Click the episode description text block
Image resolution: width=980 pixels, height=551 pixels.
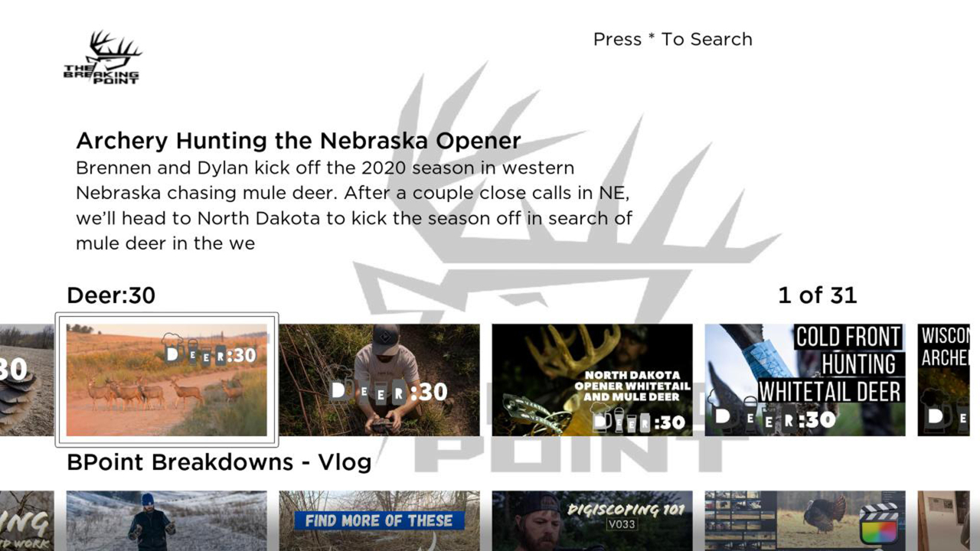pyautogui.click(x=354, y=205)
